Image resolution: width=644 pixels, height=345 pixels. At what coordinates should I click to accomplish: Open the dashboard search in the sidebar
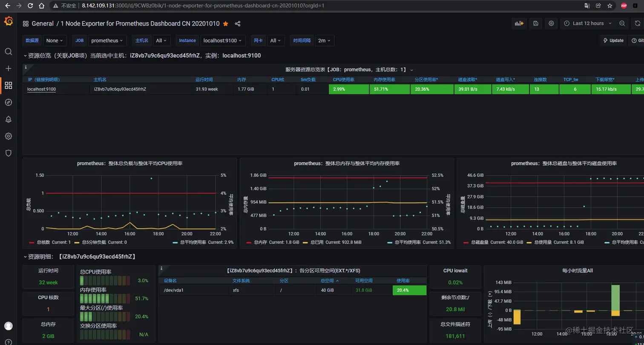click(x=8, y=52)
